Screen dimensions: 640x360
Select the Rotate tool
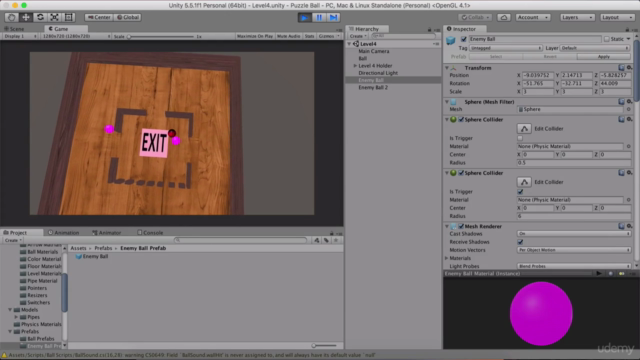click(x=40, y=18)
